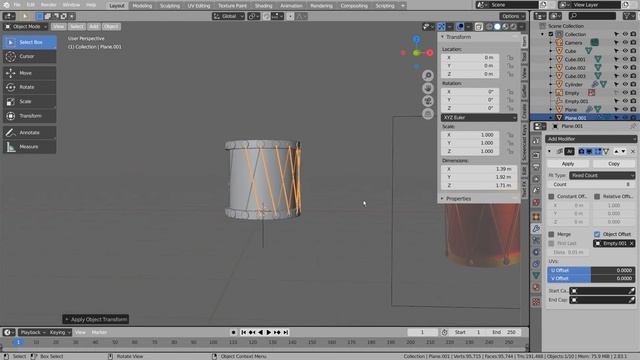Open Global orientation dropdown
The width and height of the screenshot is (640, 360).
pos(228,16)
